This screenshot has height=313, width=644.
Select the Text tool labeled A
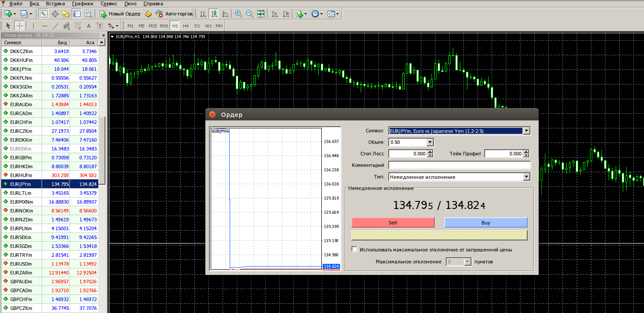(89, 26)
